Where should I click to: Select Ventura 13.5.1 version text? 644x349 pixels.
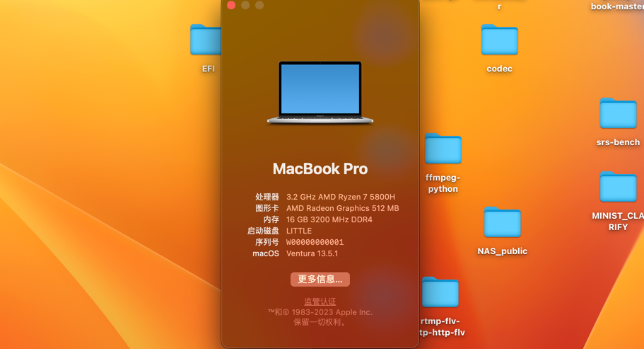click(x=312, y=253)
